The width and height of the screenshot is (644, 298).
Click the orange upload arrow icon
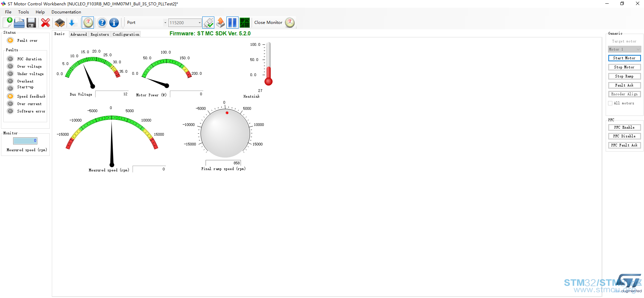pyautogui.click(x=220, y=23)
